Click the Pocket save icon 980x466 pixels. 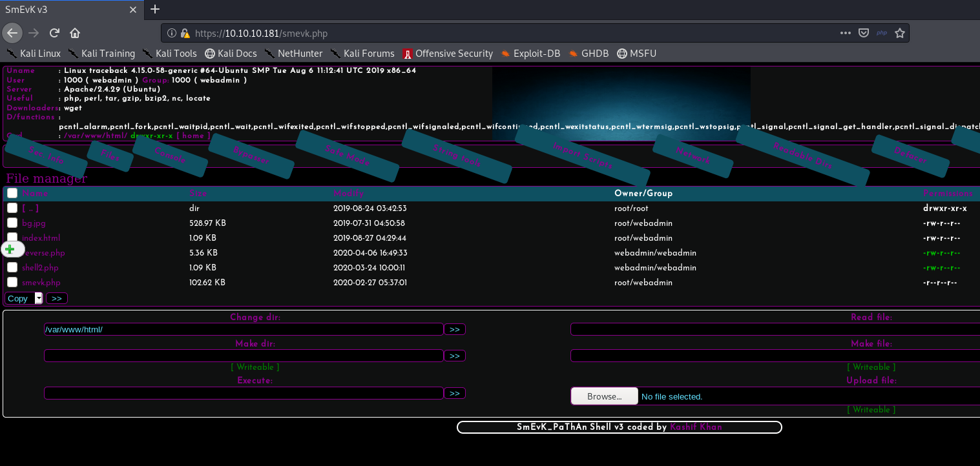pyautogui.click(x=863, y=33)
